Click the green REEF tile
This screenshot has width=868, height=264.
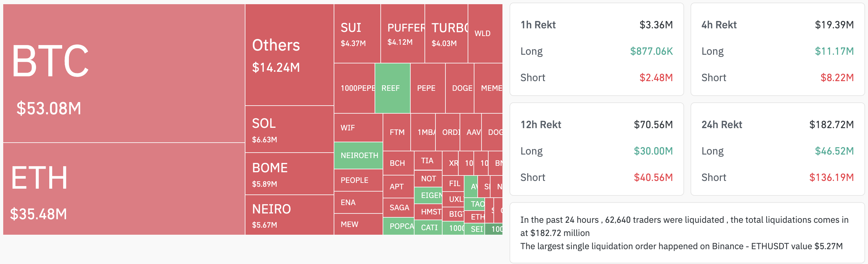tap(393, 88)
